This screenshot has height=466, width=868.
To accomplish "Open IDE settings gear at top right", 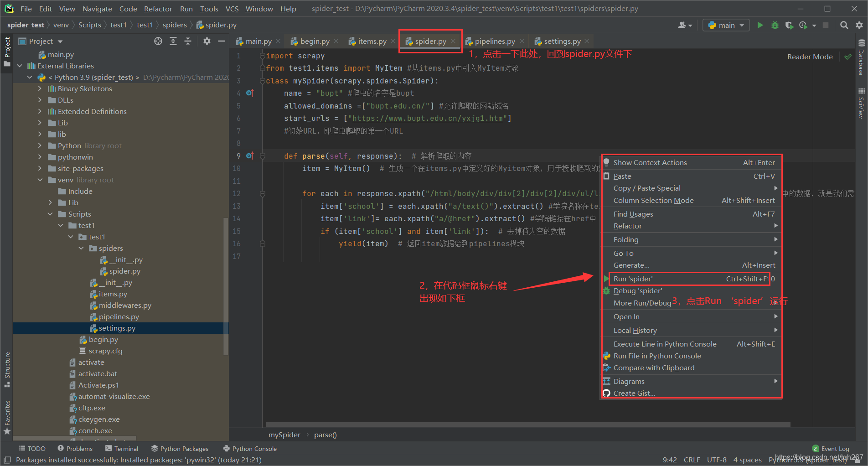I will click(859, 25).
